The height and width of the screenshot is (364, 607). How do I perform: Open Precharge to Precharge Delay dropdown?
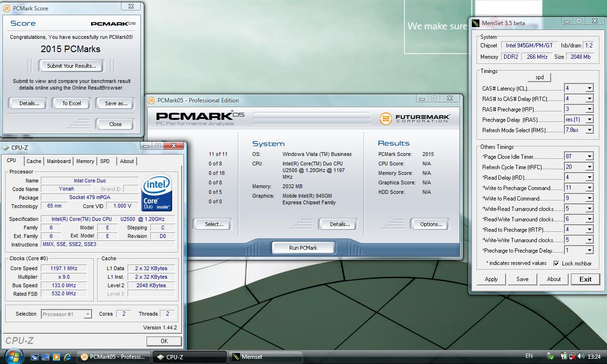tap(589, 250)
